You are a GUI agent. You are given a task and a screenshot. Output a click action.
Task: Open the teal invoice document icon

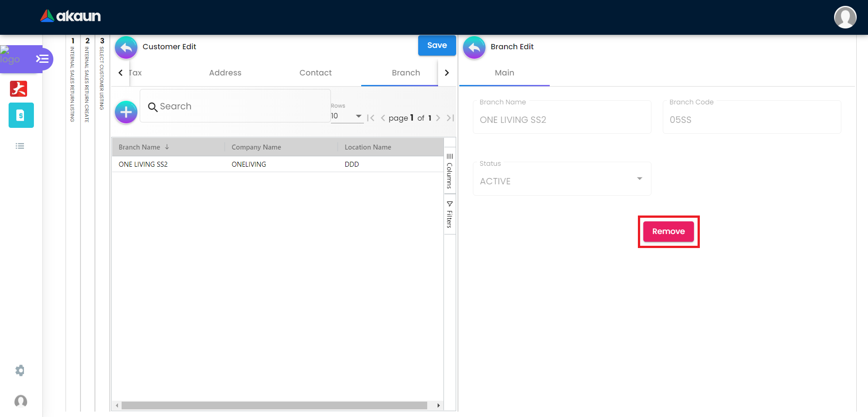pyautogui.click(x=21, y=115)
